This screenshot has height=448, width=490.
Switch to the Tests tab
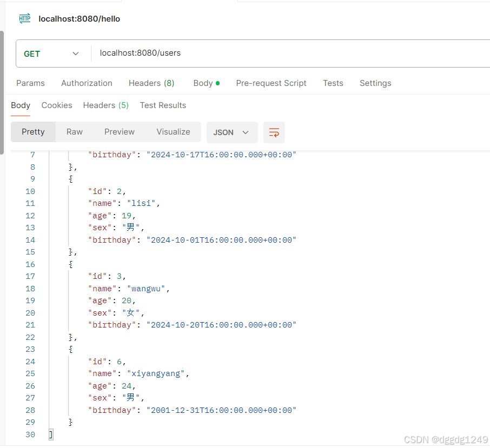pos(333,83)
